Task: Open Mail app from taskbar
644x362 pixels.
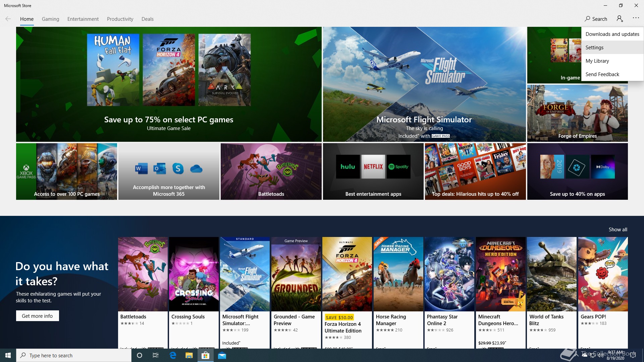Action: [222, 355]
